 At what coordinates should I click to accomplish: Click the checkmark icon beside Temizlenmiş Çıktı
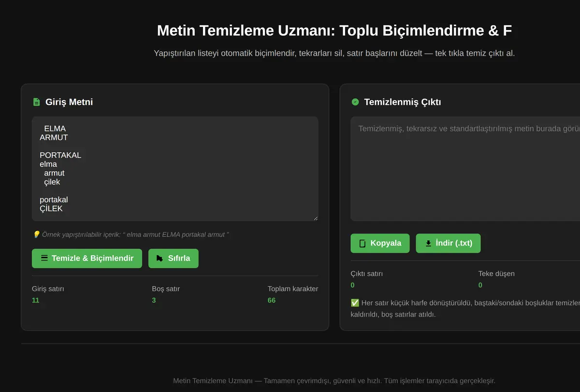pos(355,102)
